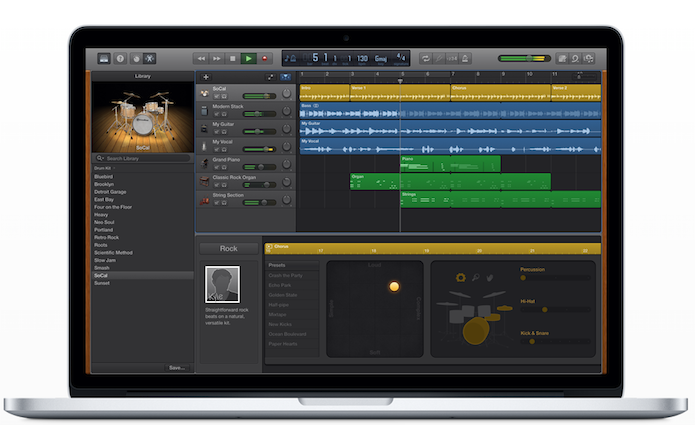Select Scientific Method drum kit
This screenshot has height=425, width=695.
(x=113, y=253)
